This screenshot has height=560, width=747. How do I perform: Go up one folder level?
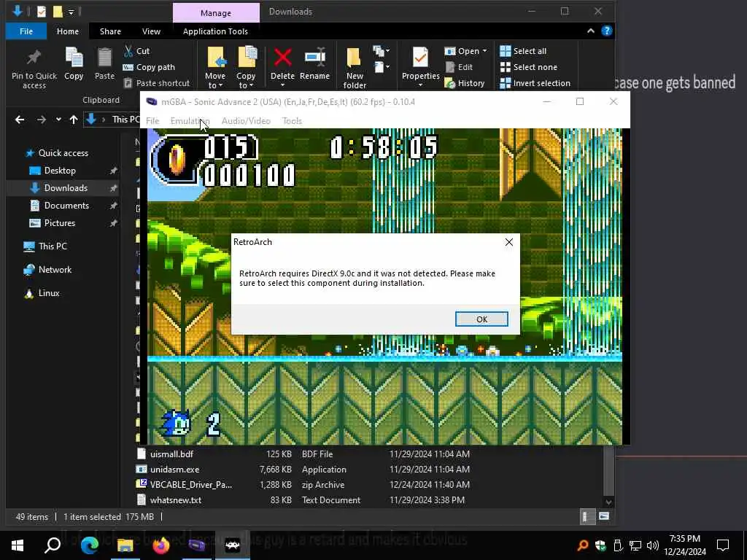tap(74, 120)
